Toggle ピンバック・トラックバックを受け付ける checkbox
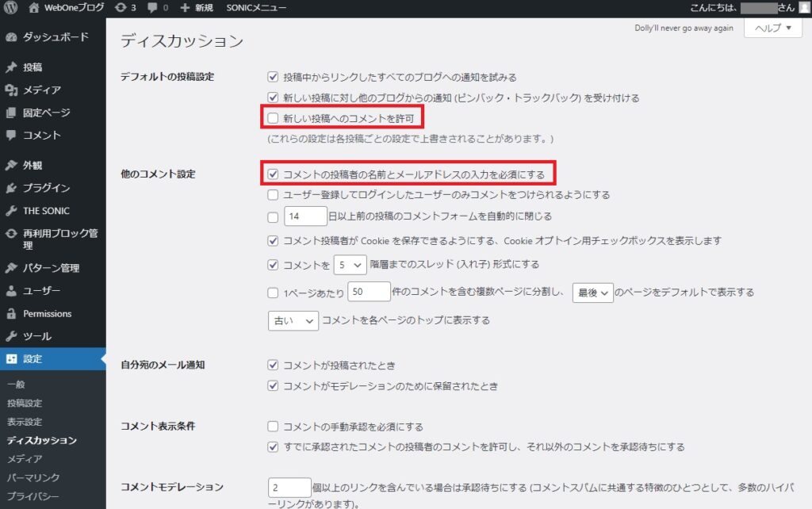 (273, 98)
